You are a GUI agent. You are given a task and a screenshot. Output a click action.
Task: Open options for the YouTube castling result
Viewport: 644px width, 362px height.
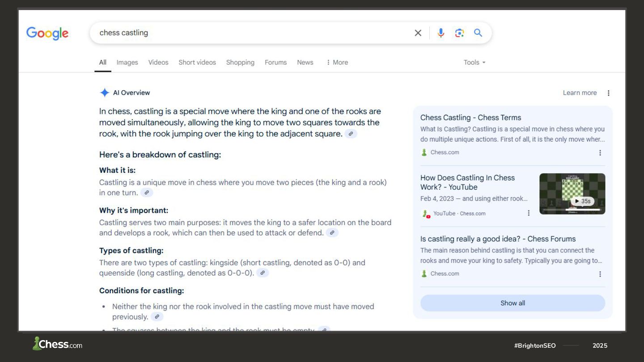[529, 213]
